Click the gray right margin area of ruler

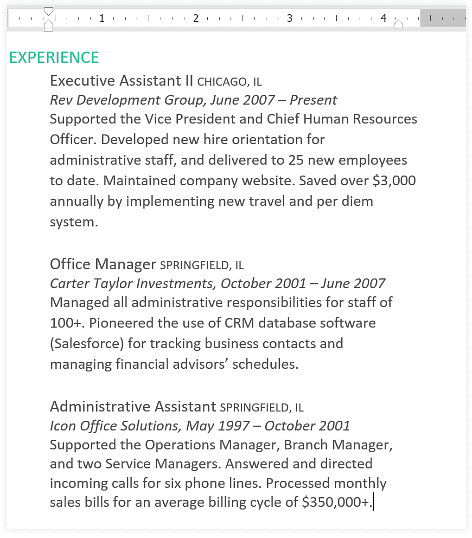click(x=443, y=18)
